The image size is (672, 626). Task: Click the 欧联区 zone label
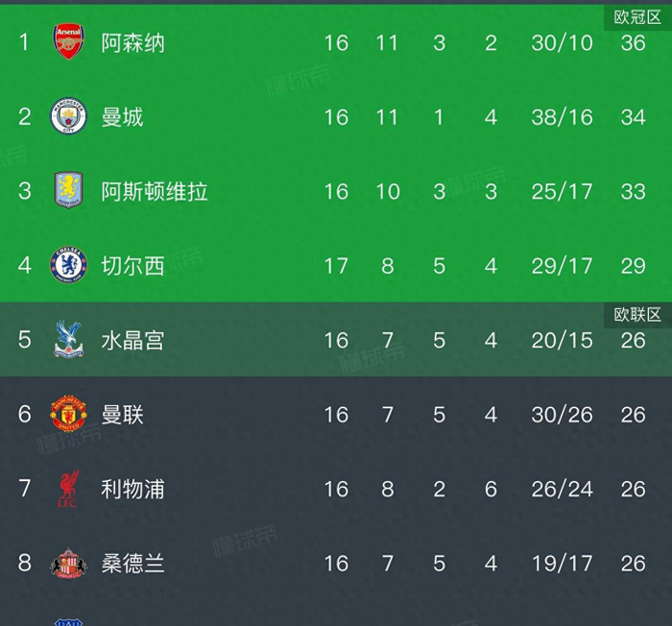[637, 314]
